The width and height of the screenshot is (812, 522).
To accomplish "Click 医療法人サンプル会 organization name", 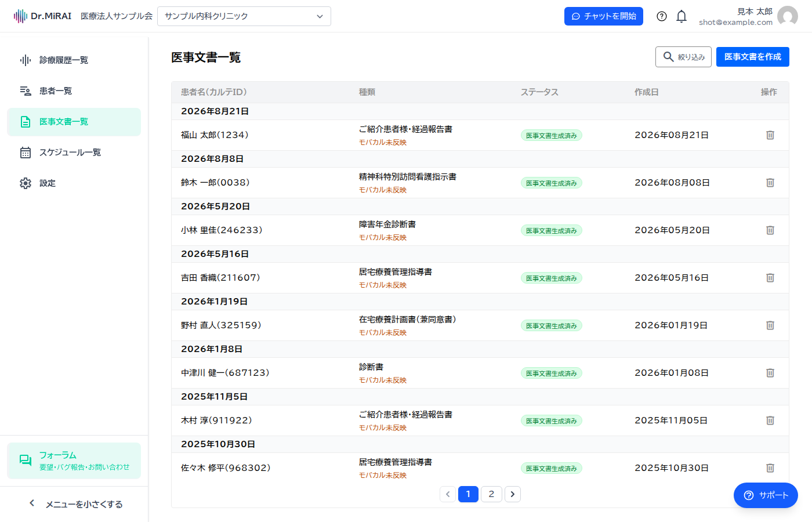I will pyautogui.click(x=117, y=16).
